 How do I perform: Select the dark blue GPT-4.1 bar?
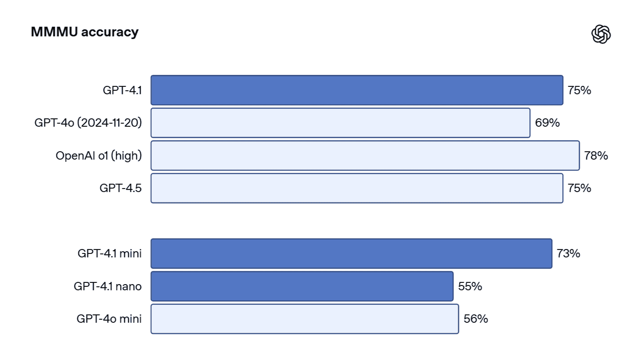coord(356,90)
